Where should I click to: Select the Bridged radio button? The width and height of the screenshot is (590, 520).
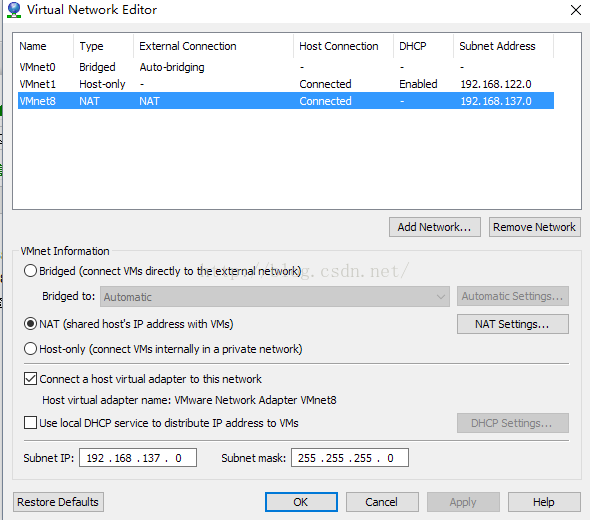click(30, 271)
